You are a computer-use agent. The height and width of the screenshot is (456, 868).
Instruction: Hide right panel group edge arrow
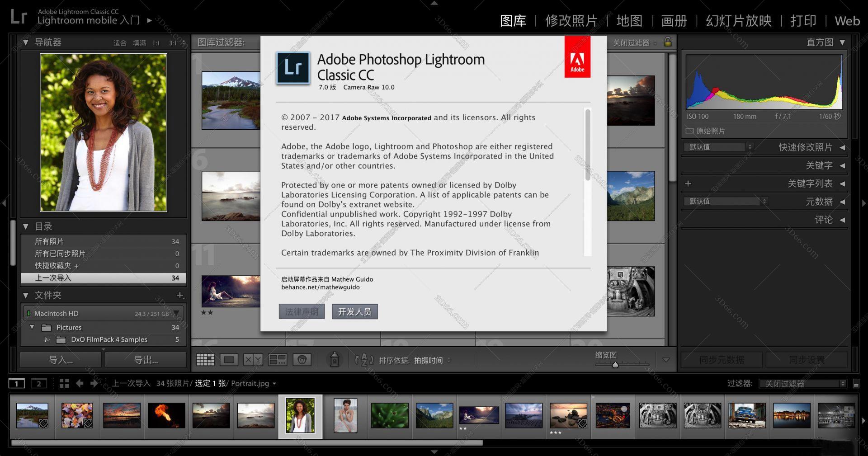[864, 203]
